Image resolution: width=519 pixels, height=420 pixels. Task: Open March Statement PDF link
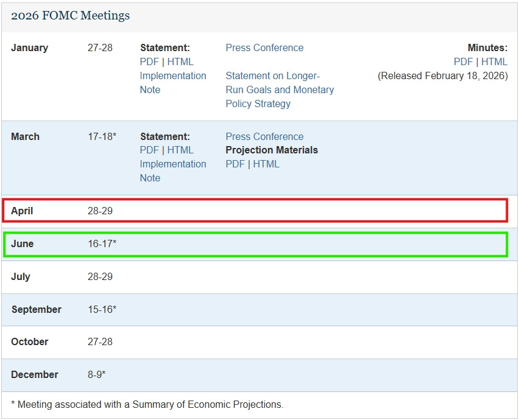(149, 150)
